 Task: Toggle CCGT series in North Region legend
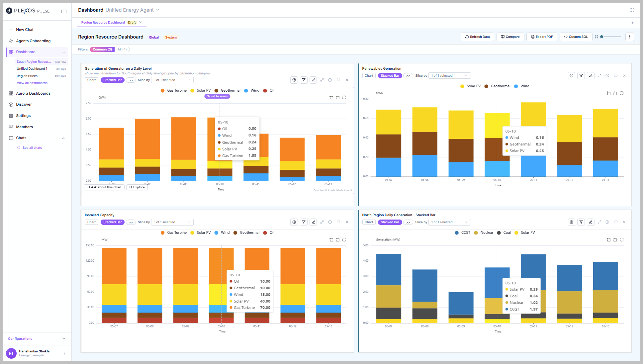click(x=463, y=233)
